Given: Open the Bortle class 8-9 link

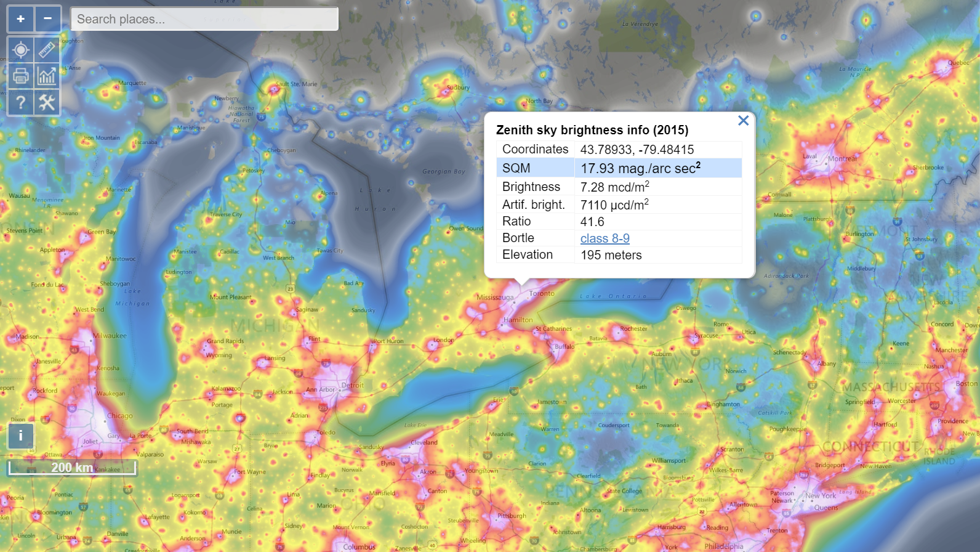Looking at the screenshot, I should point(604,238).
